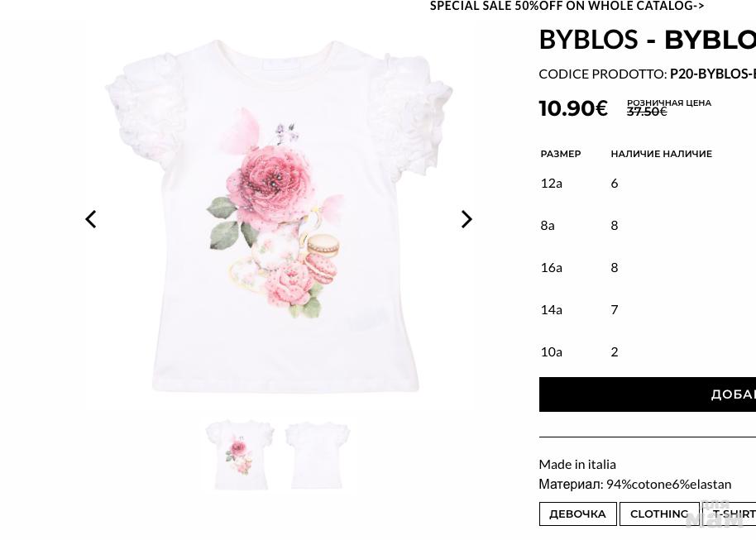
Task: Select the plain back view thumbnail
Action: point(318,455)
